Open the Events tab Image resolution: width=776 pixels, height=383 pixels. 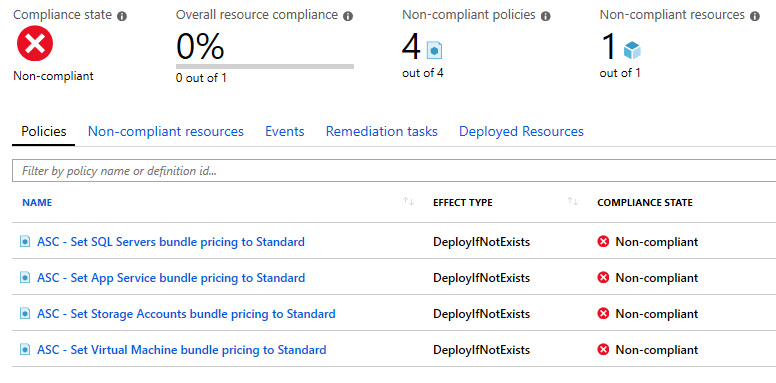[285, 131]
